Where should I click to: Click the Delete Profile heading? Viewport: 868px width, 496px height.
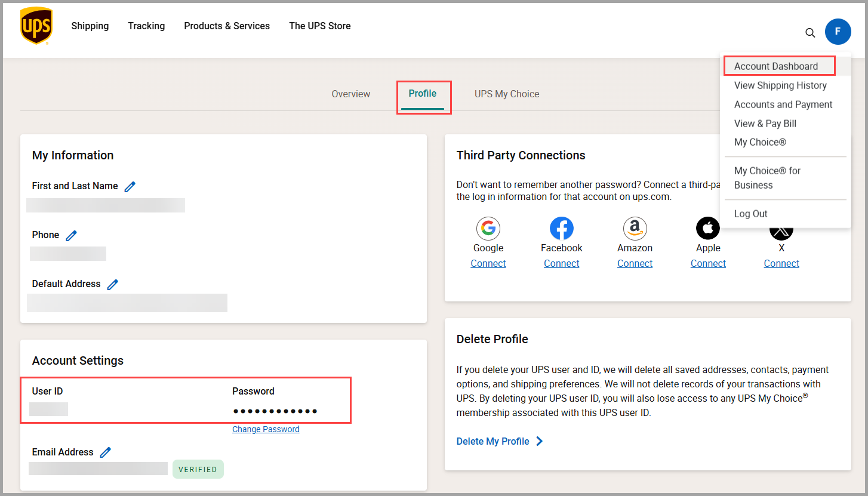click(493, 339)
